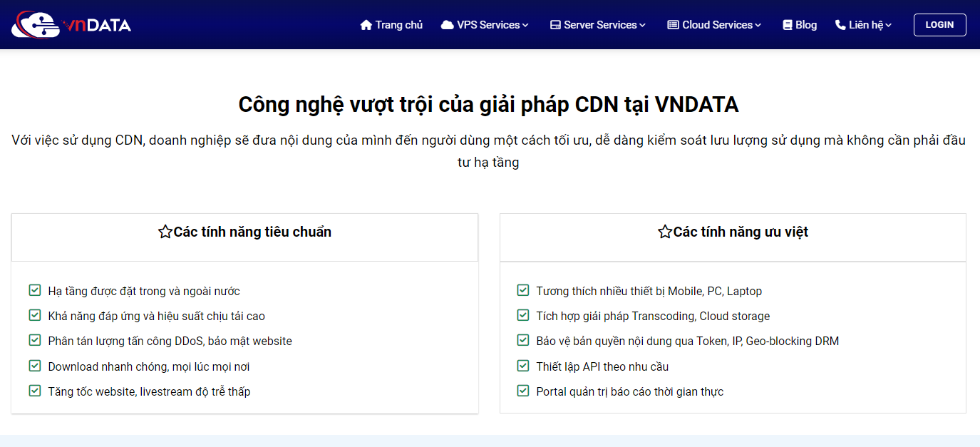Click text Portal quản trị báo cáo thời gian thực
The height and width of the screenshot is (447, 980).
630,391
